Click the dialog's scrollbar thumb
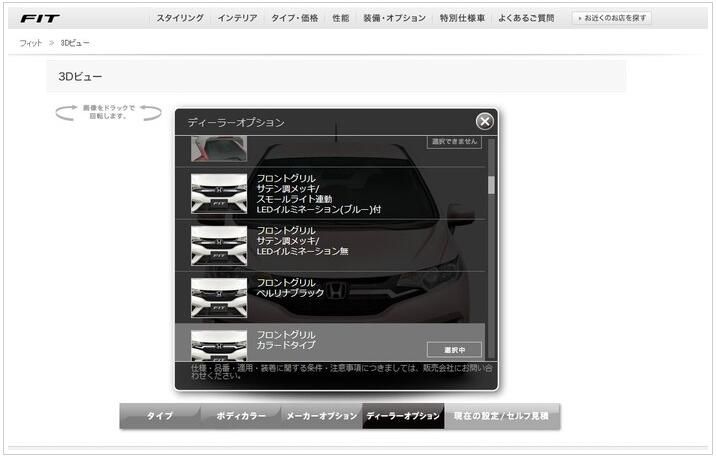This screenshot has width=716, height=459. tap(491, 185)
